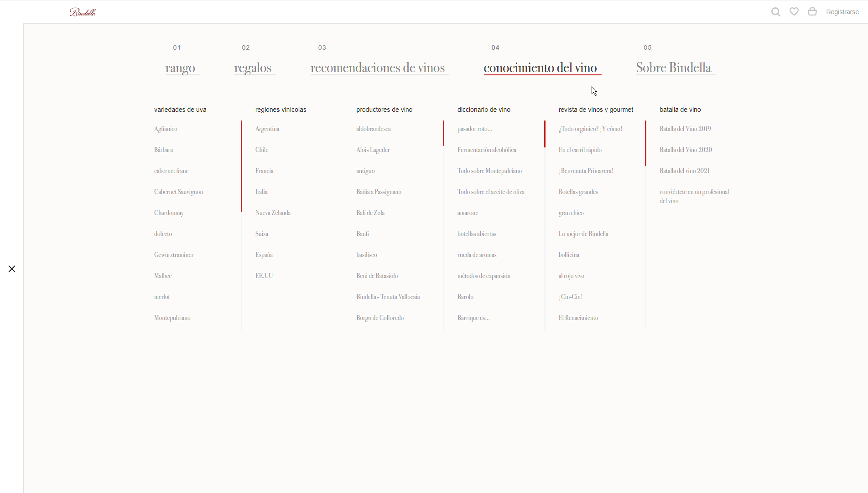Click Montepulciano under variedades de uva
The image size is (868, 493).
[172, 317]
